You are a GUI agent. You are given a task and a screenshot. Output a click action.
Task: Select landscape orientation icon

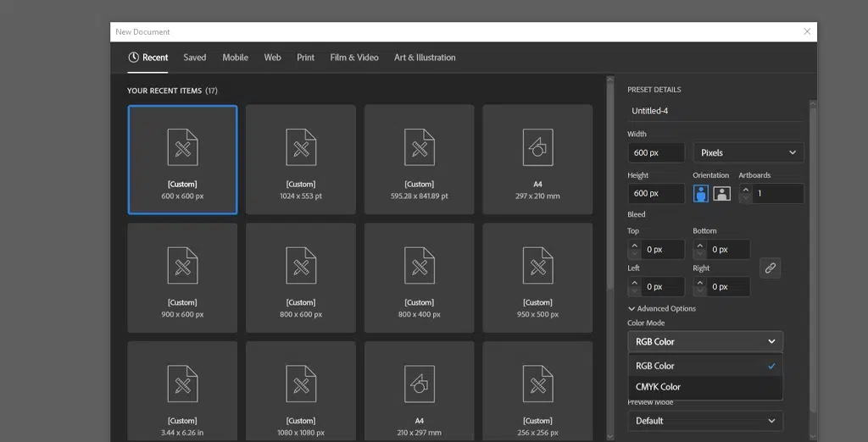click(721, 193)
